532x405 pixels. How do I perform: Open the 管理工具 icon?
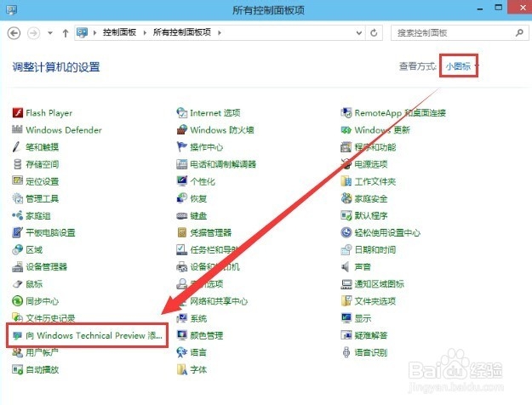(17, 198)
